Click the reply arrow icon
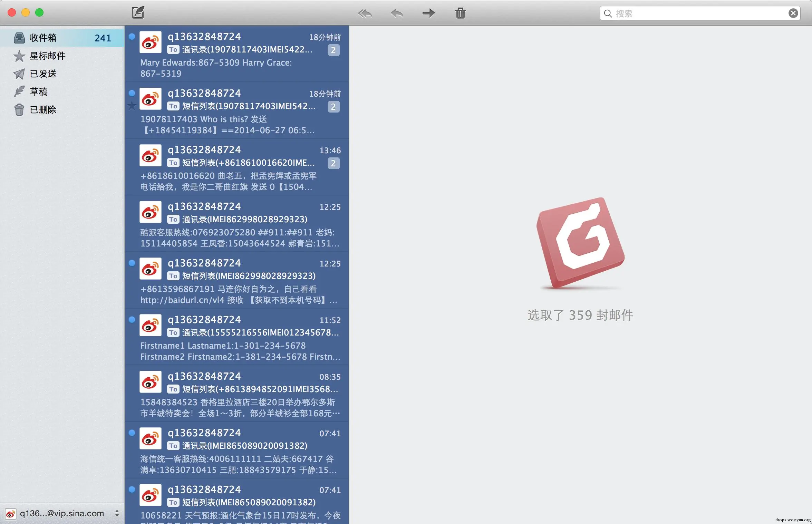Viewport: 812px width, 524px height. pyautogui.click(x=397, y=13)
